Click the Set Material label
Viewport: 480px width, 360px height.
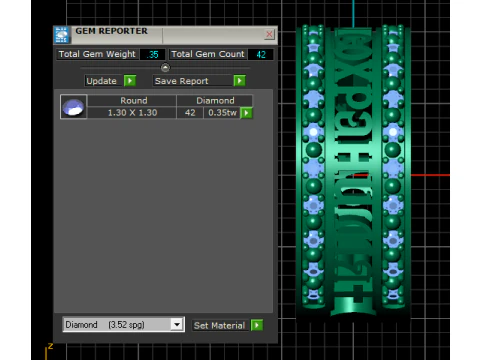220,325
